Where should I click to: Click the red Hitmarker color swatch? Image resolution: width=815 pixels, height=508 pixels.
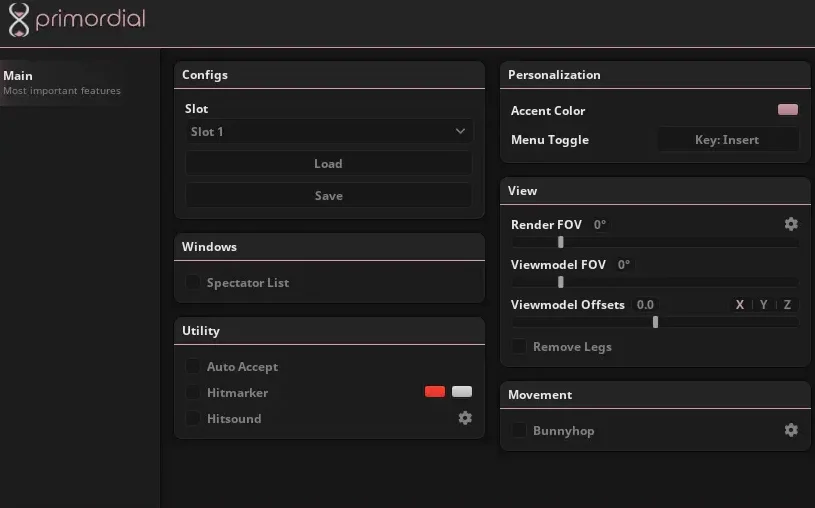click(x=435, y=392)
